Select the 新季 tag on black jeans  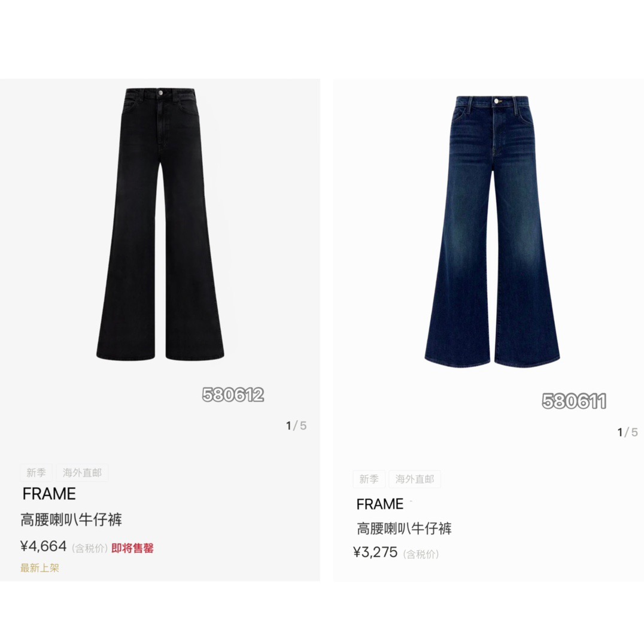pyautogui.click(x=36, y=473)
